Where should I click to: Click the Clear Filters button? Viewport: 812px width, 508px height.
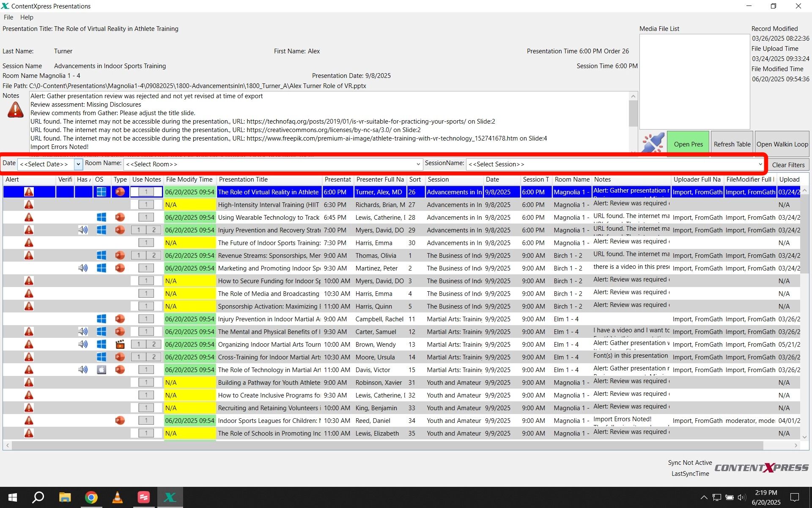[x=788, y=165]
